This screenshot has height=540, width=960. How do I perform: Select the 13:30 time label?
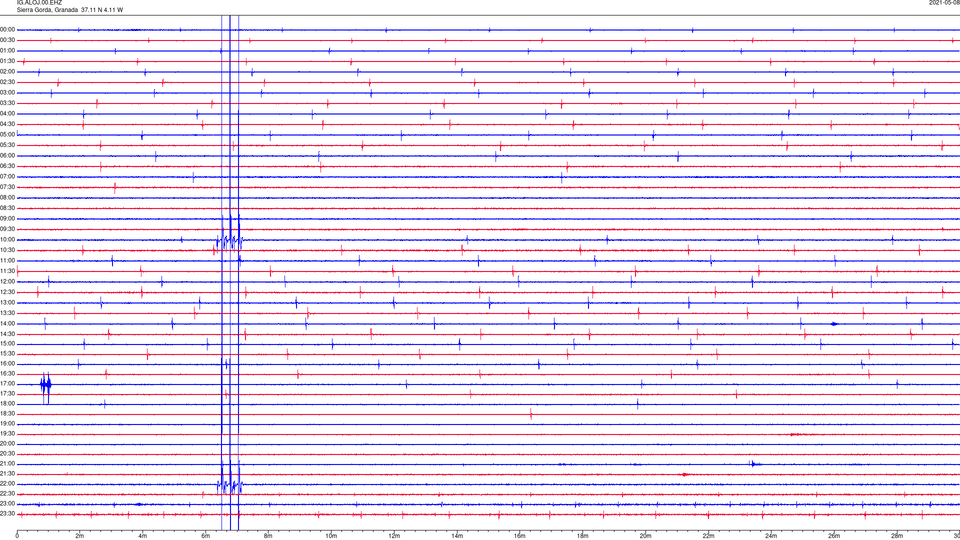pyautogui.click(x=8, y=313)
